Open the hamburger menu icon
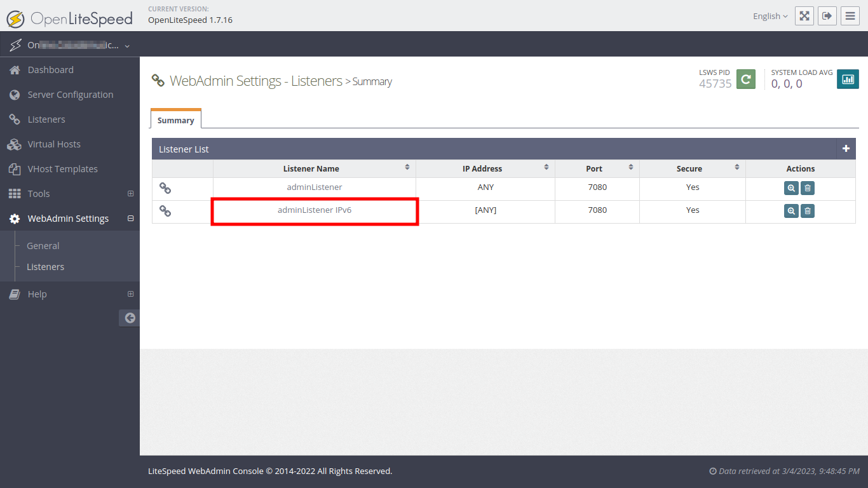This screenshot has width=868, height=488. (850, 16)
